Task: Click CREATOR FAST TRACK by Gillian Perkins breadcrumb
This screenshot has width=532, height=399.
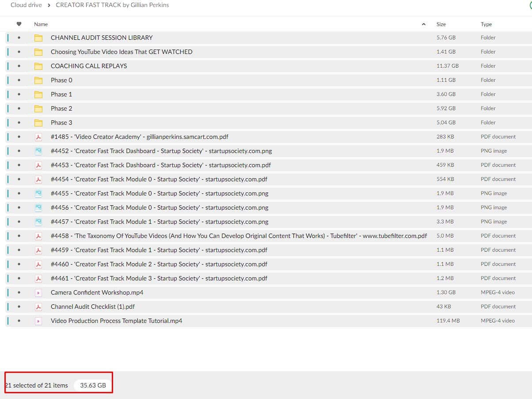Action: pyautogui.click(x=112, y=5)
